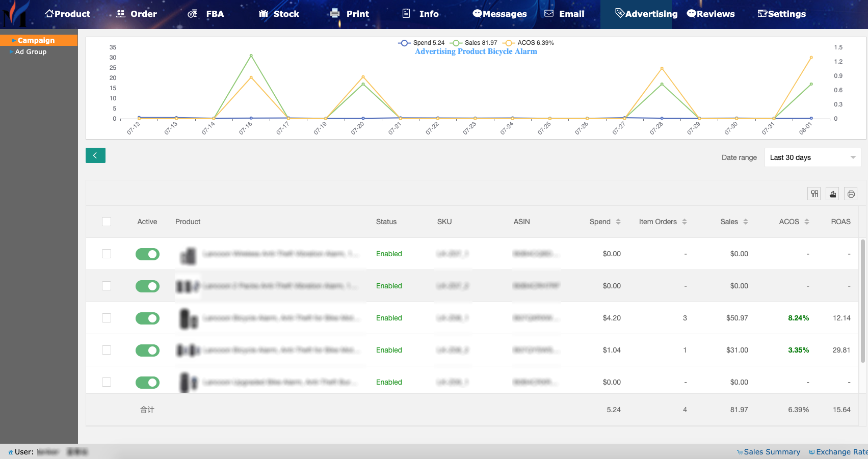Screen dimensions: 868x459
Task: Expand the Campaign sidebar item
Action: click(x=36, y=40)
